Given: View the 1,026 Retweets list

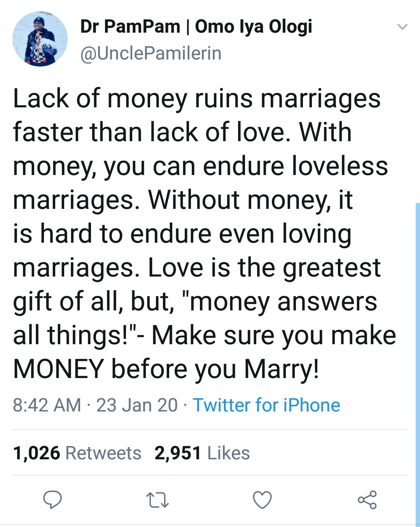Looking at the screenshot, I should (77, 453).
